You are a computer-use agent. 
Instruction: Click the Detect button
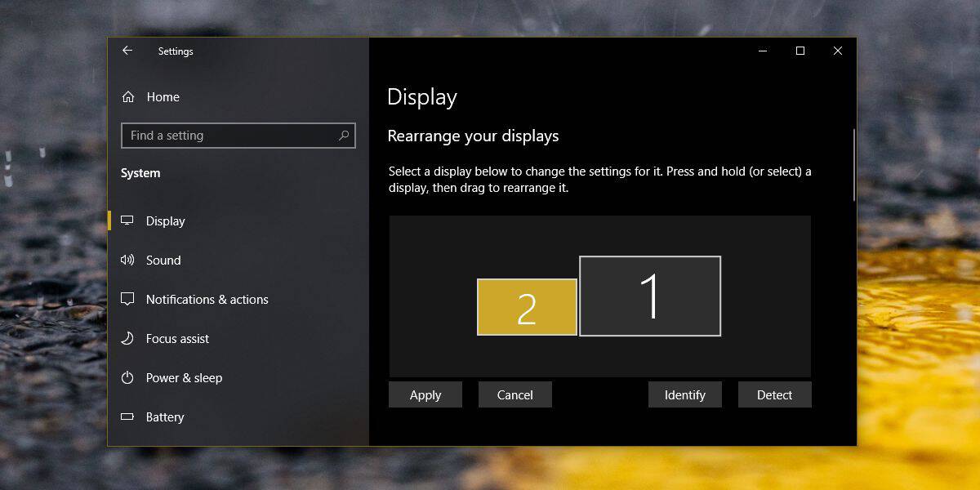775,394
